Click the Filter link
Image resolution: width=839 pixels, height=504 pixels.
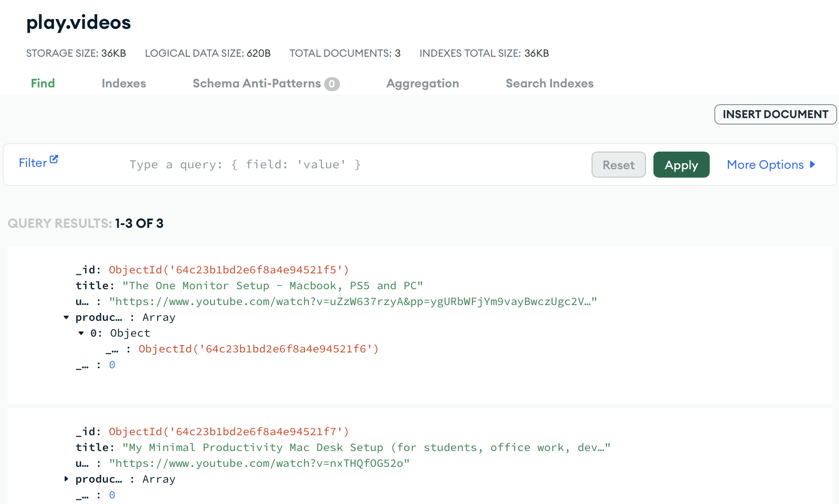click(33, 163)
